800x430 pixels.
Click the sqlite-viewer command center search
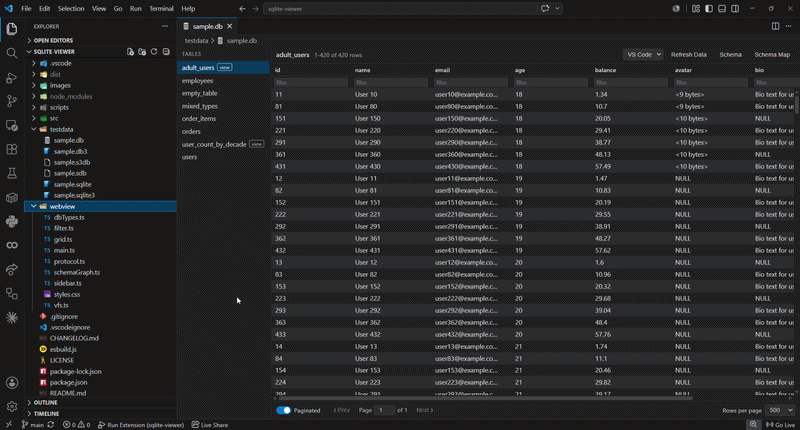401,9
